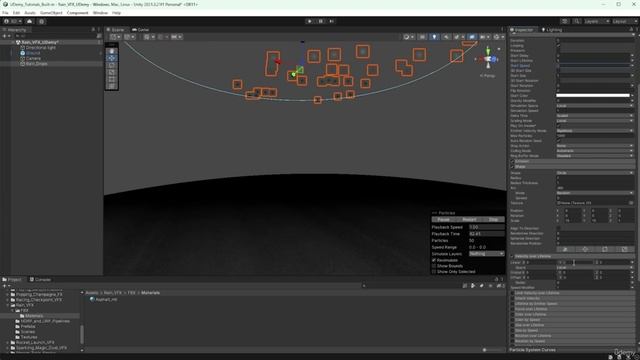This screenshot has height=360, width=640.
Task: Enable the Color over Lifetime module
Action: tap(513, 314)
